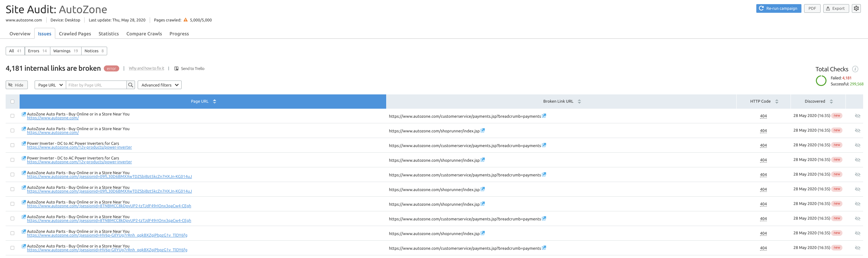
Task: Open external icon beside last-row payments.jsp link
Action: tap(544, 248)
